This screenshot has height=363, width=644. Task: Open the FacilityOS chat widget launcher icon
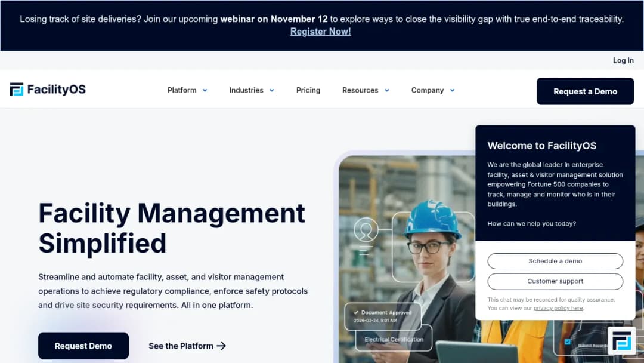(621, 340)
